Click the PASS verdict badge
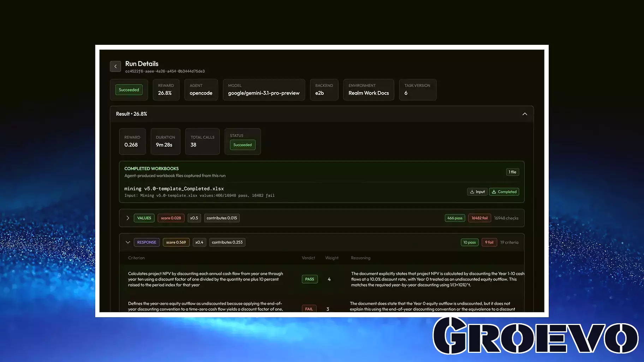 pos(310,279)
